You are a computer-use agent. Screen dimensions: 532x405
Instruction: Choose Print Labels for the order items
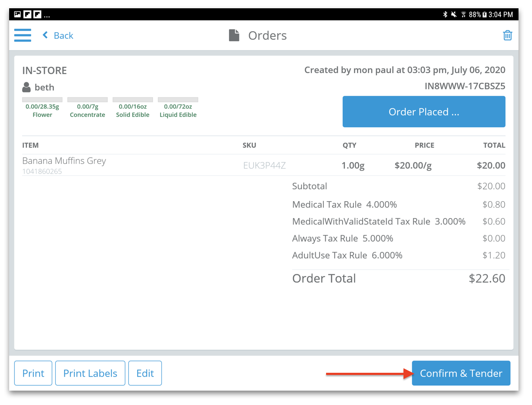pyautogui.click(x=90, y=373)
